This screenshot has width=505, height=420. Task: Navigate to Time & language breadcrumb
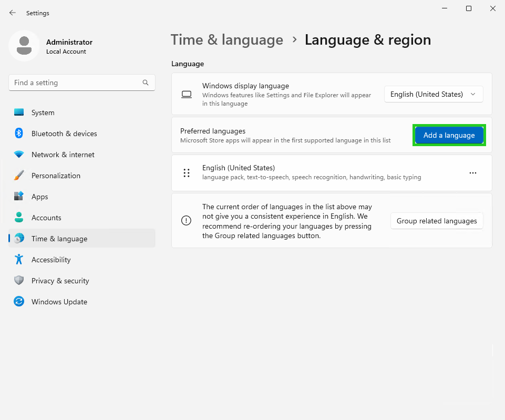pos(226,39)
